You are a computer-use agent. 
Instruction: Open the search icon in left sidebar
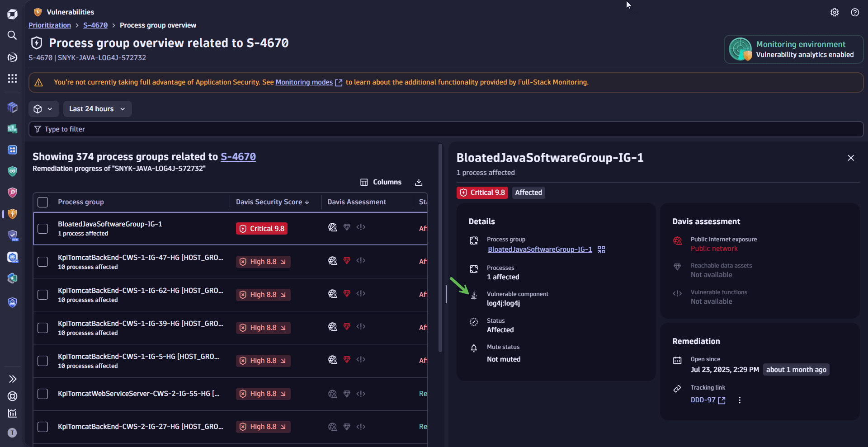[12, 35]
